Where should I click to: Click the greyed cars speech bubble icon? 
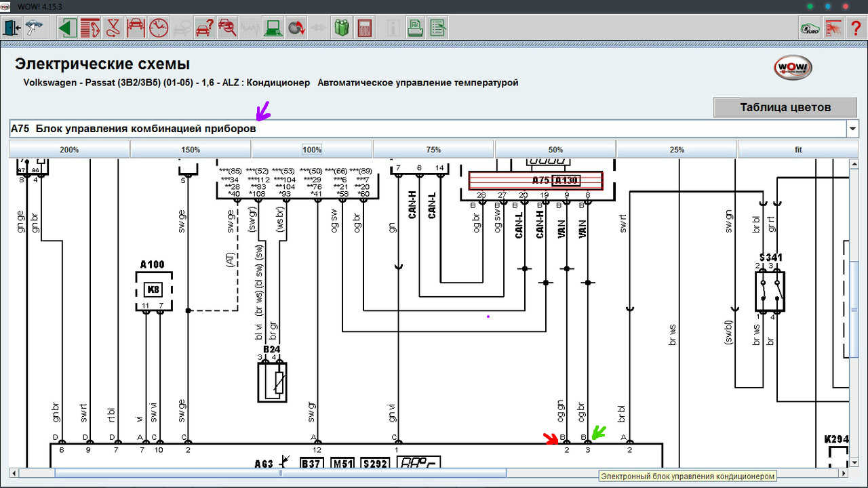182,28
